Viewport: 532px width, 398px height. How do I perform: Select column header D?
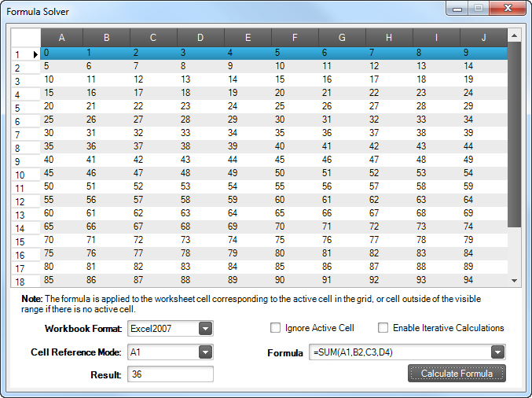coord(200,37)
